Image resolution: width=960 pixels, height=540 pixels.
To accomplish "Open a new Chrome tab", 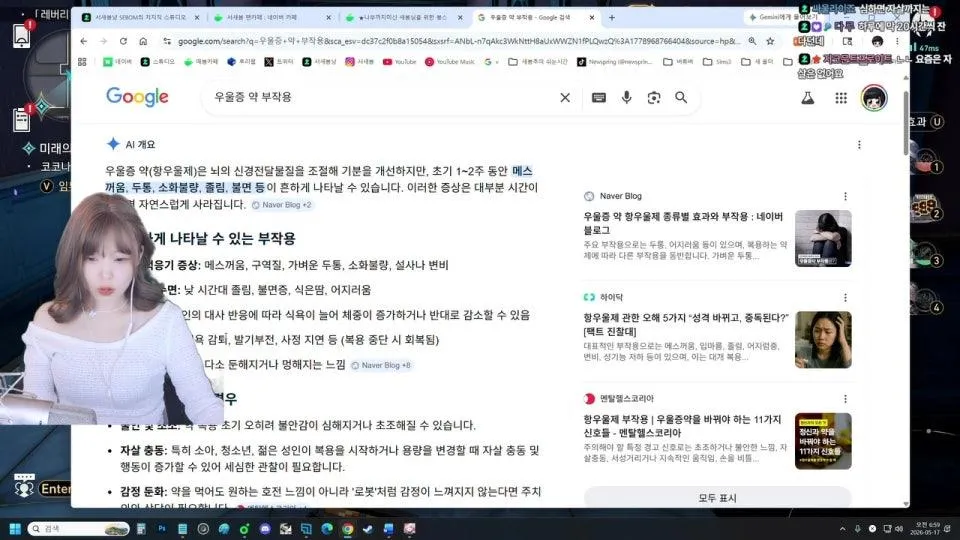I will pyautogui.click(x=611, y=18).
